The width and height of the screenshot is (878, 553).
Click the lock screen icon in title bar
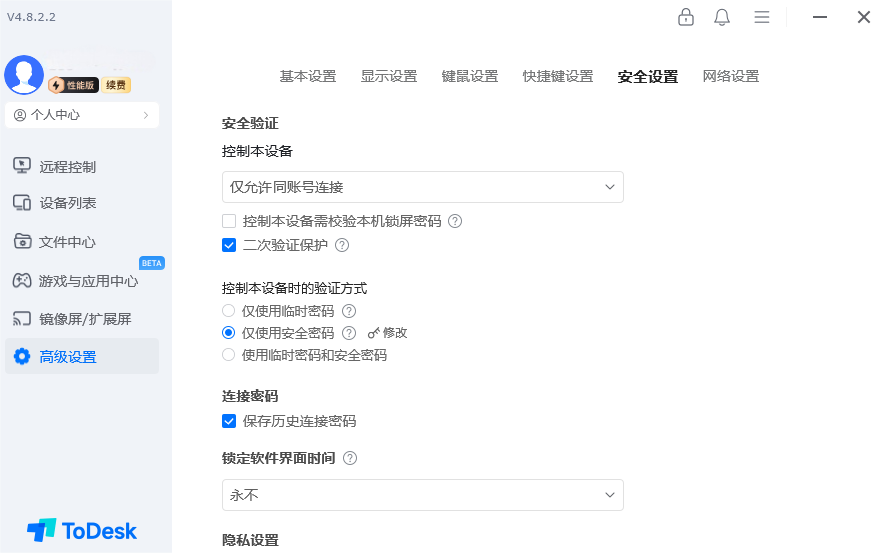[x=686, y=17]
